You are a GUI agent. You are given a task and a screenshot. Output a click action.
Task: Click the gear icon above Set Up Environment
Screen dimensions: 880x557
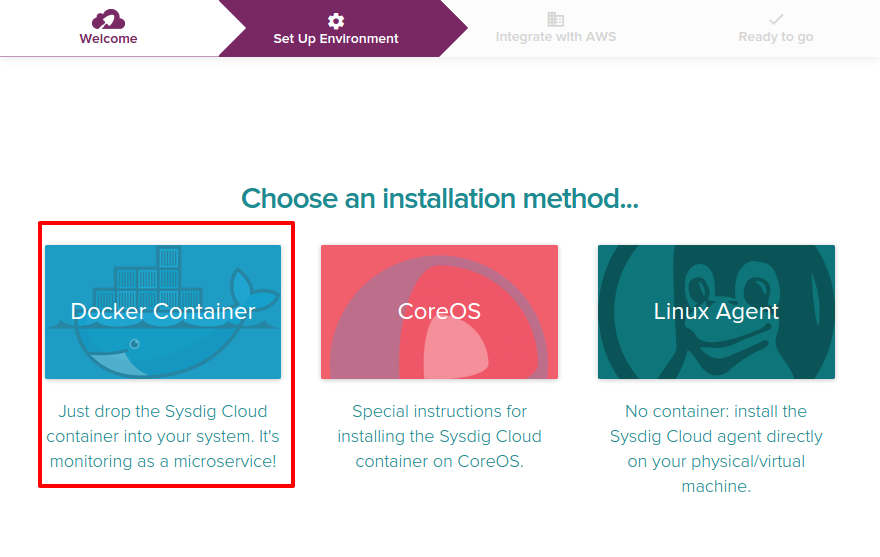click(336, 21)
